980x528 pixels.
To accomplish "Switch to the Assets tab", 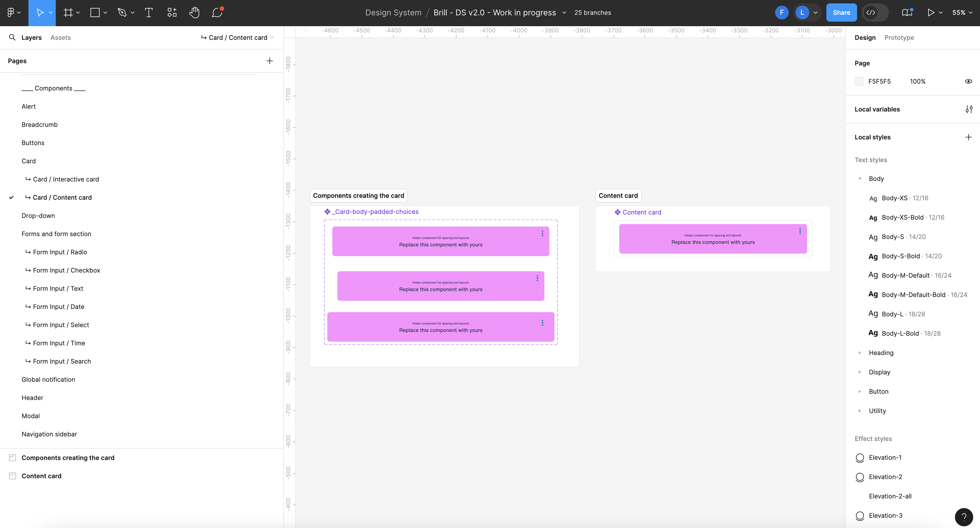I will click(x=60, y=37).
